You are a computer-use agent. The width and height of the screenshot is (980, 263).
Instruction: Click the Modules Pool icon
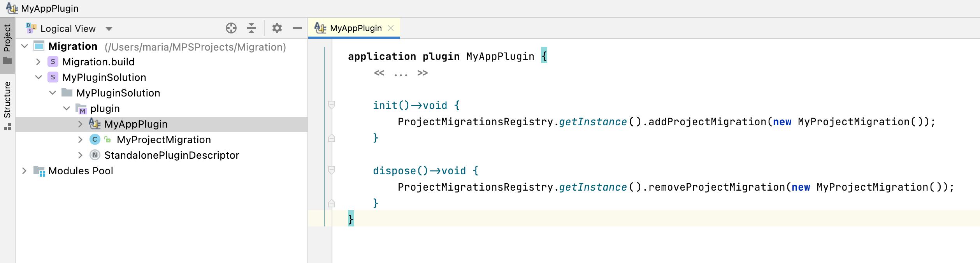coord(39,171)
